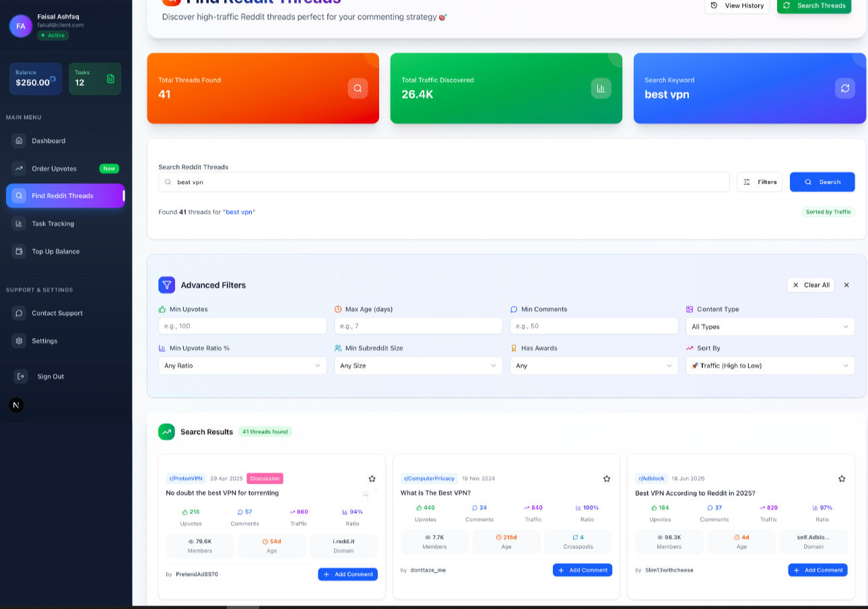Toggle star on the r/Adblock thread
The height and width of the screenshot is (609, 868).
coord(841,478)
